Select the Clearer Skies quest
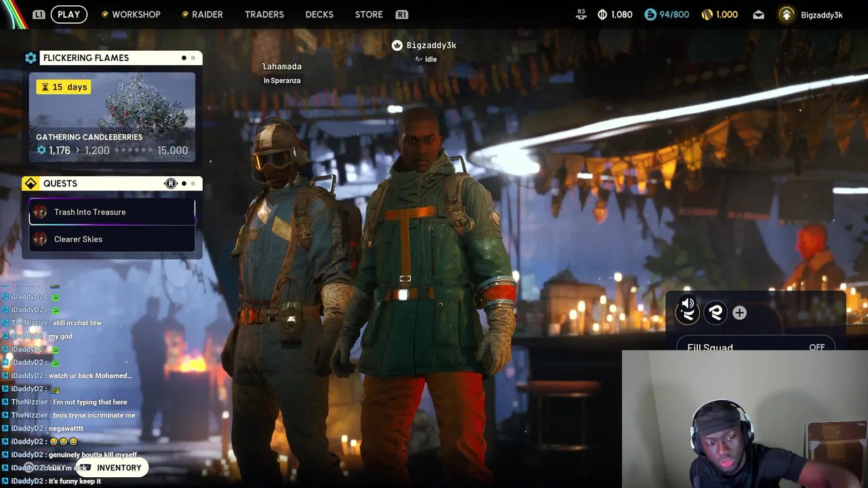The height and width of the screenshot is (488, 868). point(112,239)
